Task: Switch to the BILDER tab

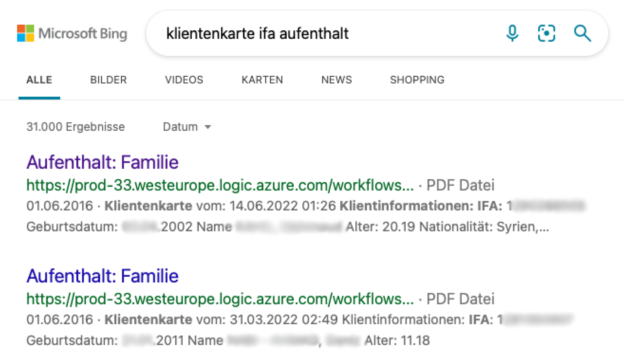Action: pos(108,80)
